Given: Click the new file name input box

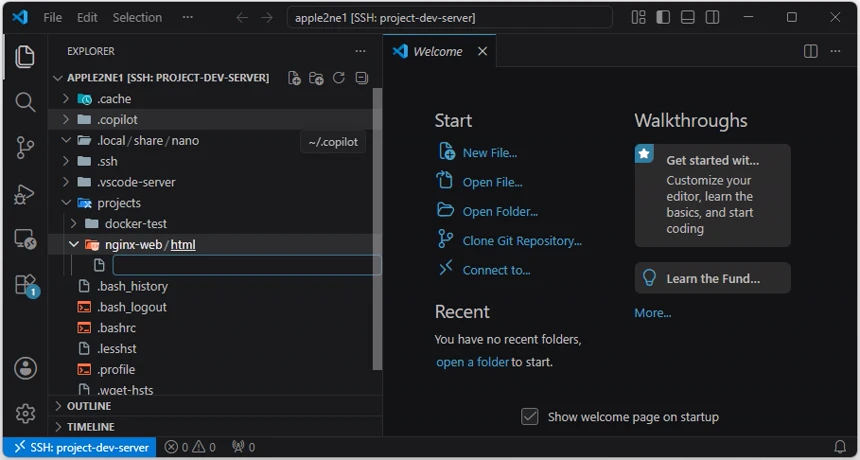Looking at the screenshot, I should point(247,265).
